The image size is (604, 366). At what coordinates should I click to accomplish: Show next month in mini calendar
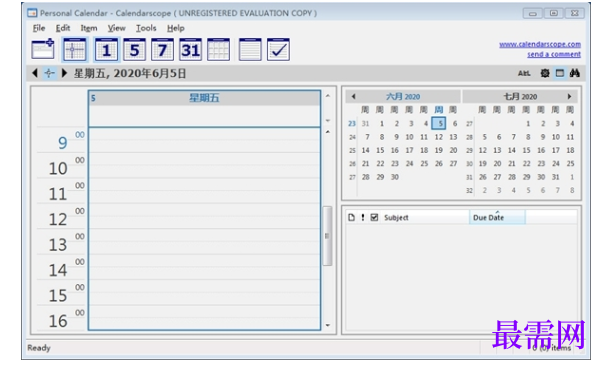569,96
